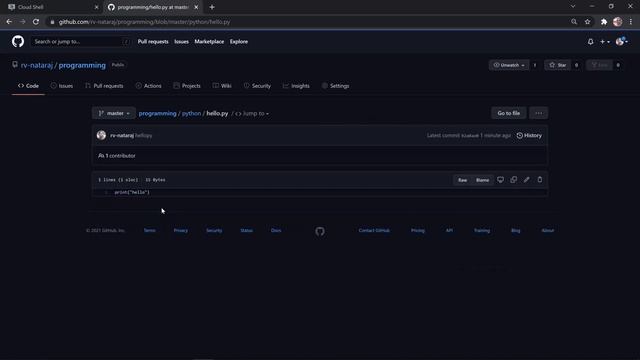Open the hello.py commit message link

click(x=144, y=136)
